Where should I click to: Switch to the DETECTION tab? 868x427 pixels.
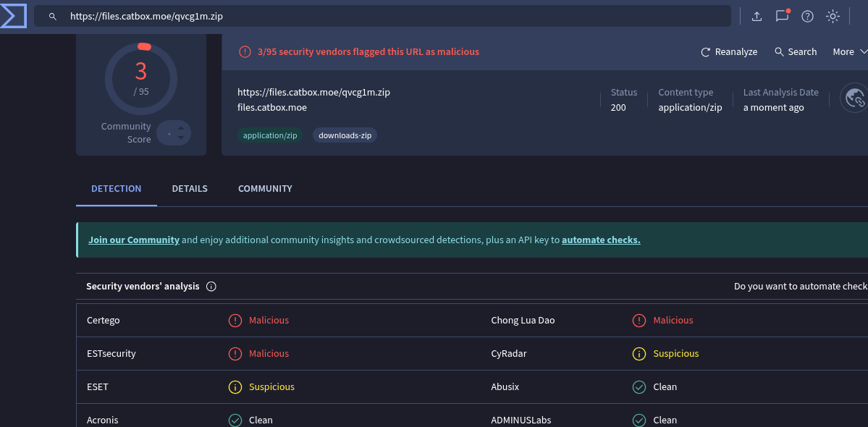click(117, 189)
